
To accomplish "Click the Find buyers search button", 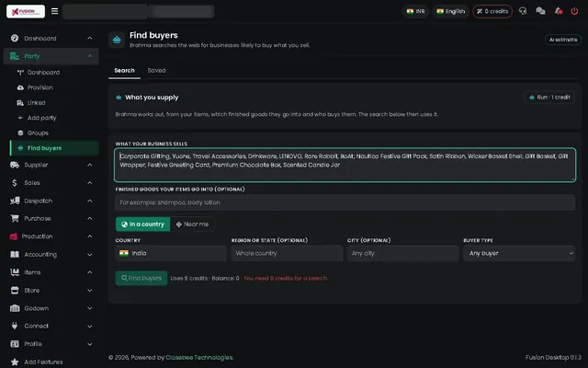I will pyautogui.click(x=141, y=278).
